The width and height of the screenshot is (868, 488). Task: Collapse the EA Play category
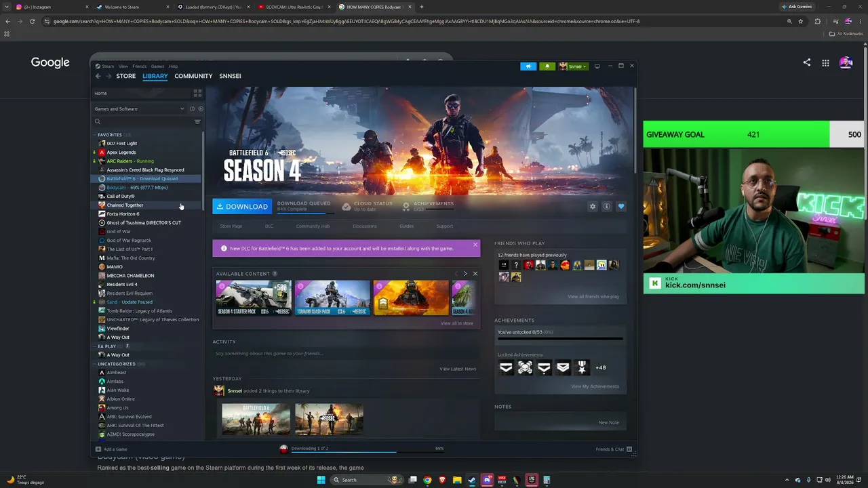(94, 346)
